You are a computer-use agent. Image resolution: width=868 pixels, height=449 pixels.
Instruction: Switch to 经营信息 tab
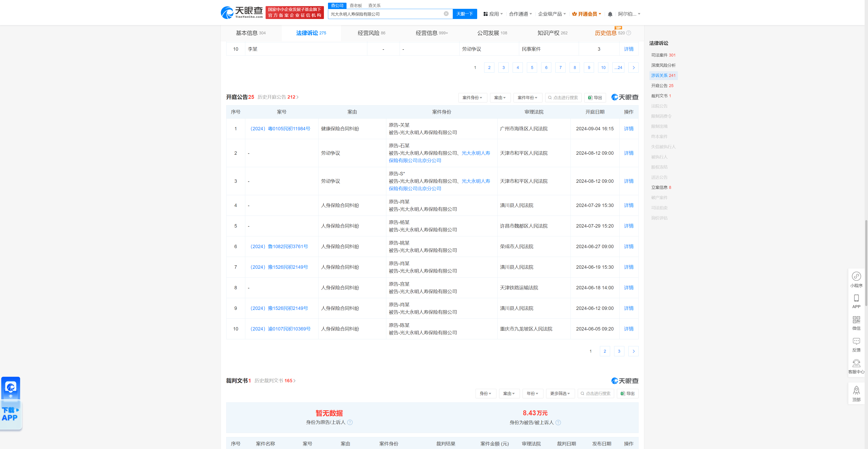(432, 33)
